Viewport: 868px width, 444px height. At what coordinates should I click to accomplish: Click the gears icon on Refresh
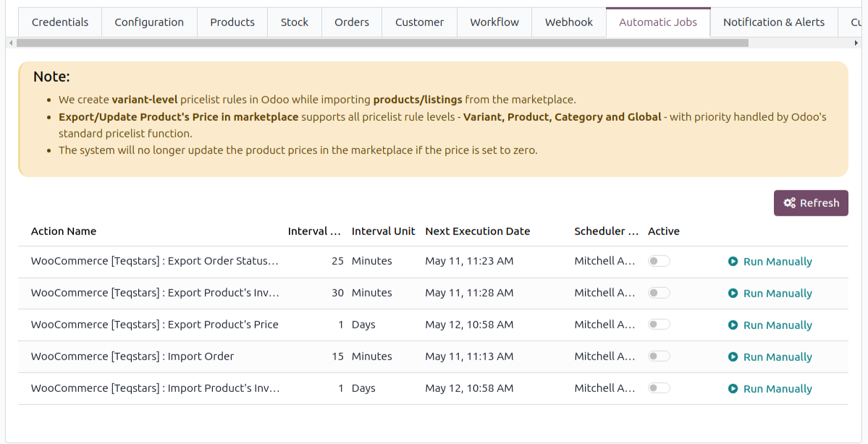[x=789, y=203]
